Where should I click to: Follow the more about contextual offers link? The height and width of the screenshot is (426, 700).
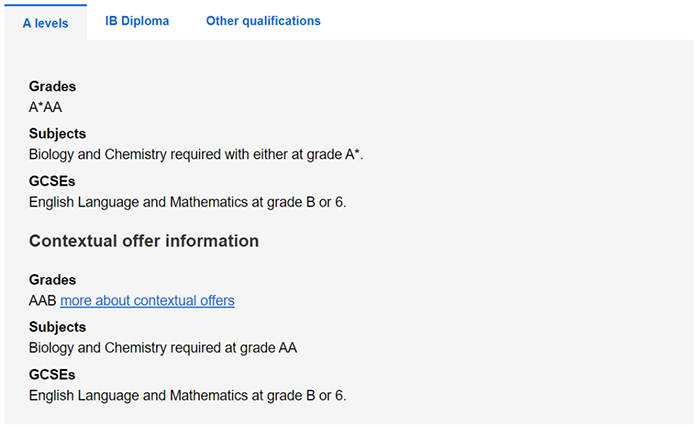pyautogui.click(x=147, y=300)
